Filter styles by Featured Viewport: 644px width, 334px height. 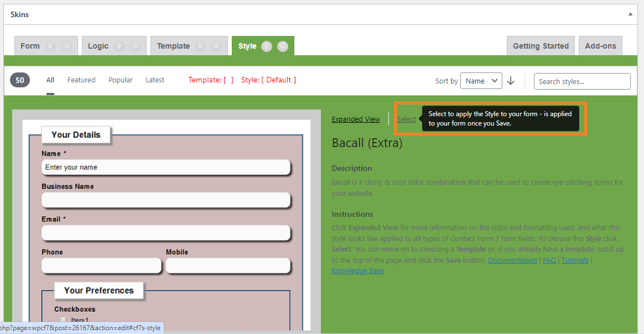81,80
